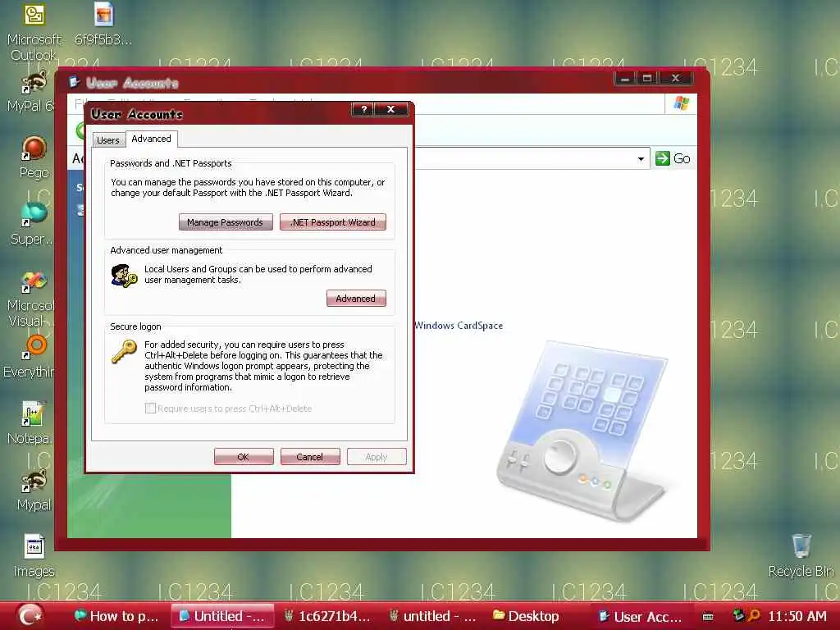840x630 pixels.
Task: Minimize the outer User Accounts window
Action: (x=625, y=79)
